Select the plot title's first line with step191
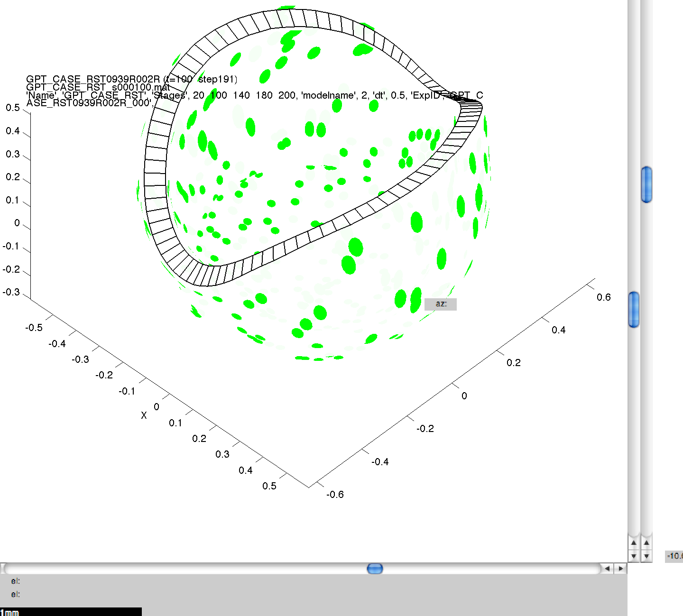683x616 pixels. tap(131, 79)
